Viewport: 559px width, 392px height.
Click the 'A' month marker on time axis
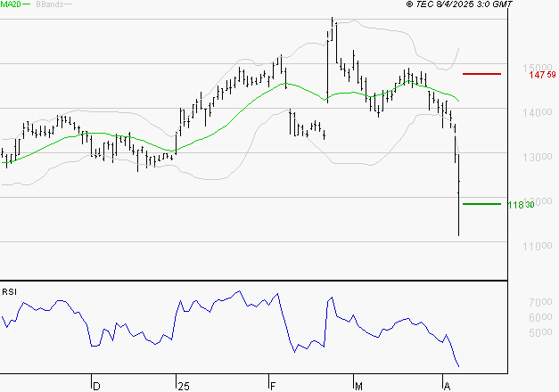coord(446,385)
